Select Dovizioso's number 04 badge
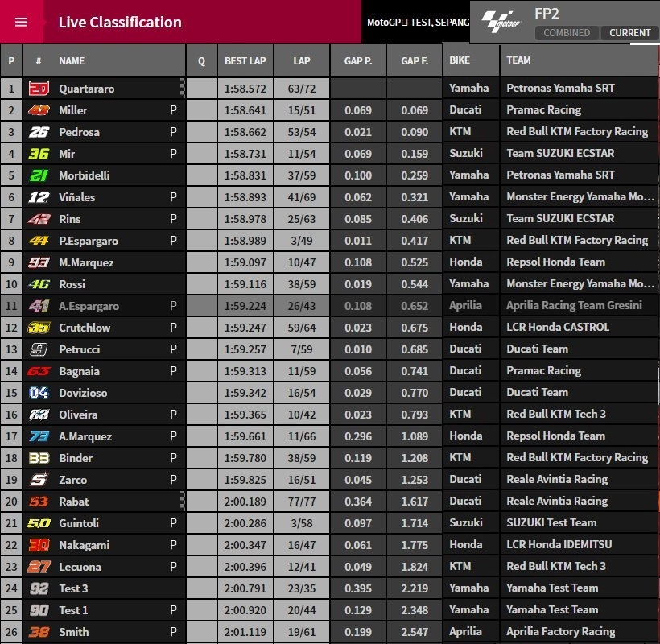Image resolution: width=660 pixels, height=644 pixels. coord(39,393)
